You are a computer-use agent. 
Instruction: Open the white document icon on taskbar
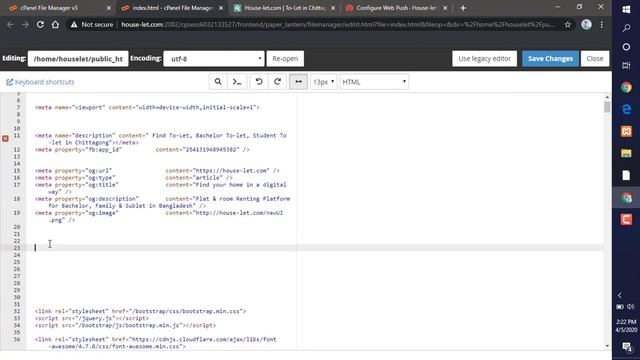coord(626,175)
